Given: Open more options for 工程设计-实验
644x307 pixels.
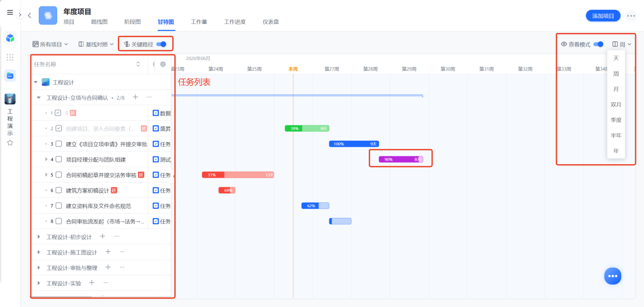Looking at the screenshot, I should point(106,283).
